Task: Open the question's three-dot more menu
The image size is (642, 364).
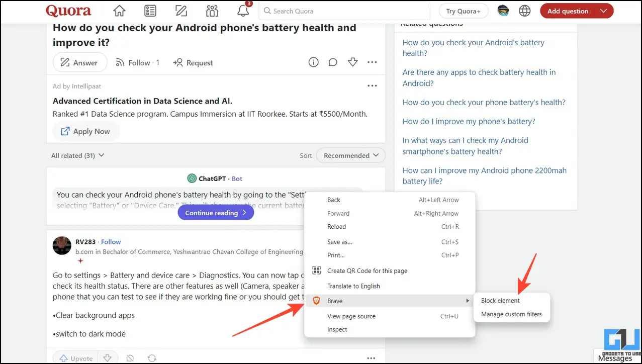Action: point(372,62)
